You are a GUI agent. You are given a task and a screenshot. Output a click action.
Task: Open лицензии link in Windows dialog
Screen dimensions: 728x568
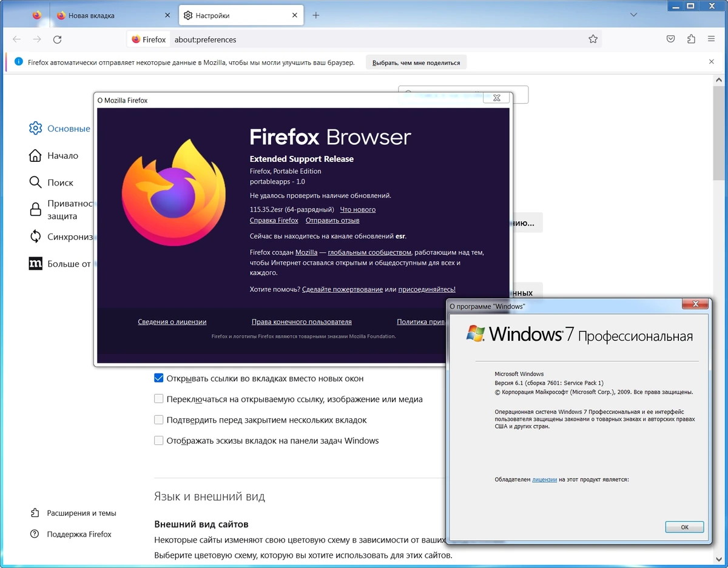point(544,479)
